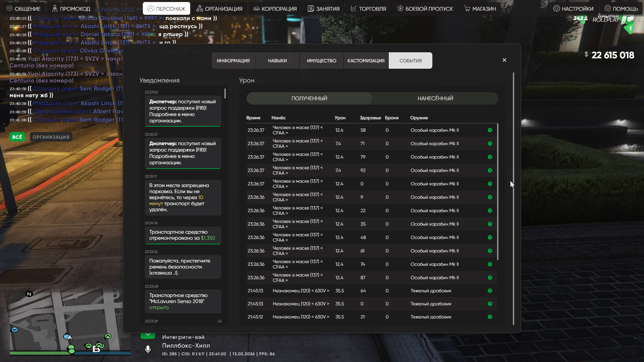Open the Торговля chart menu
Image resolution: width=644 pixels, height=362 pixels.
click(x=368, y=9)
